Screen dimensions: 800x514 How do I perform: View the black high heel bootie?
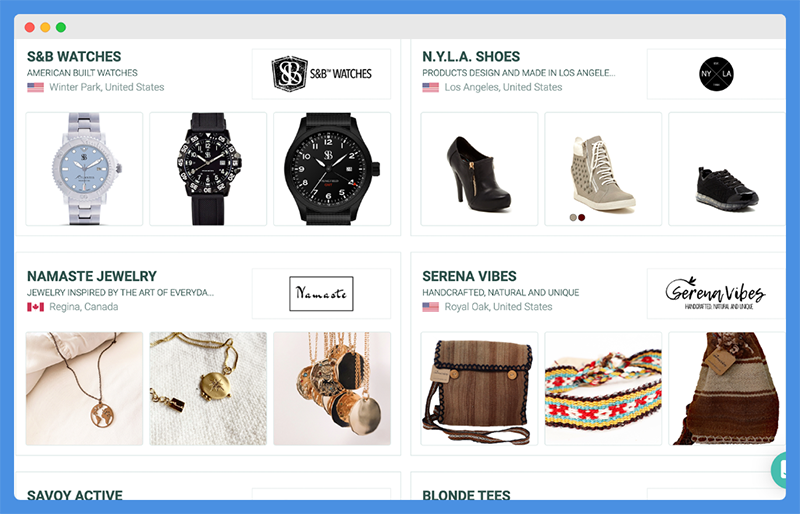point(479,169)
